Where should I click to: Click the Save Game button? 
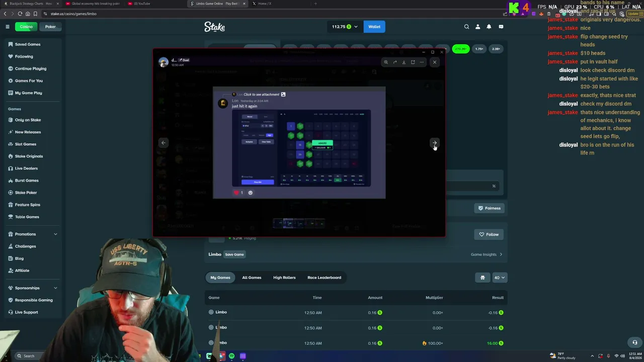point(234,254)
